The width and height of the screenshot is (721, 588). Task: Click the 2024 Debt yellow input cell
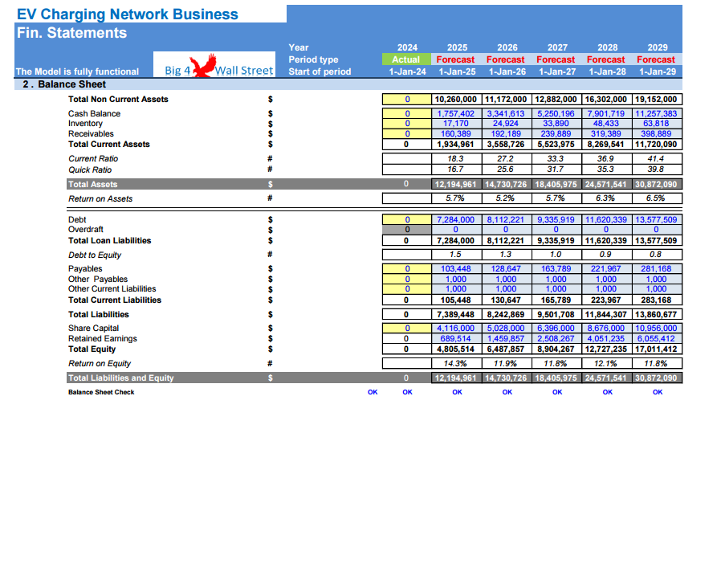(x=407, y=220)
